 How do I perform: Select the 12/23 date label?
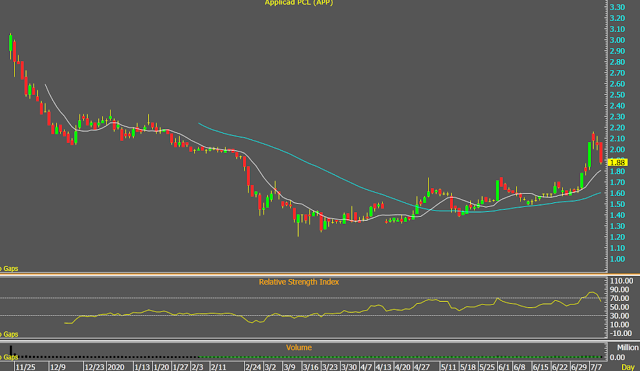(94, 367)
